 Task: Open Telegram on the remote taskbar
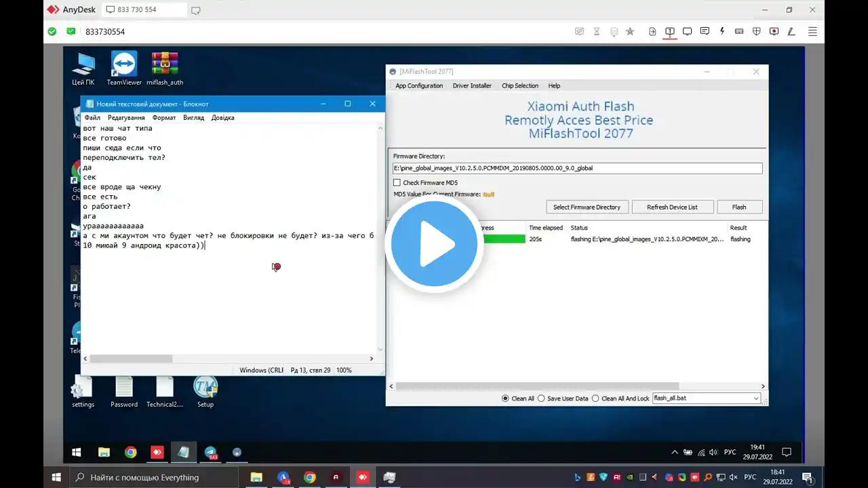[210, 452]
